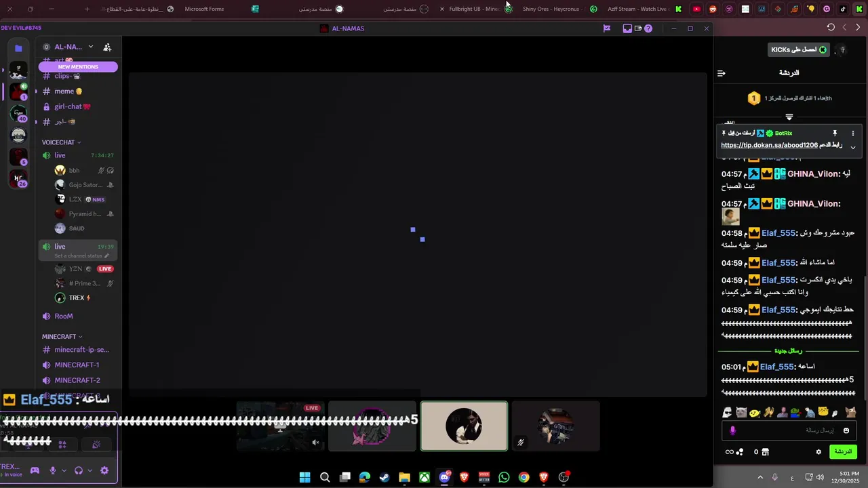868x488 pixels.
Task: Click the احصل على KICKs button
Action: coord(799,49)
